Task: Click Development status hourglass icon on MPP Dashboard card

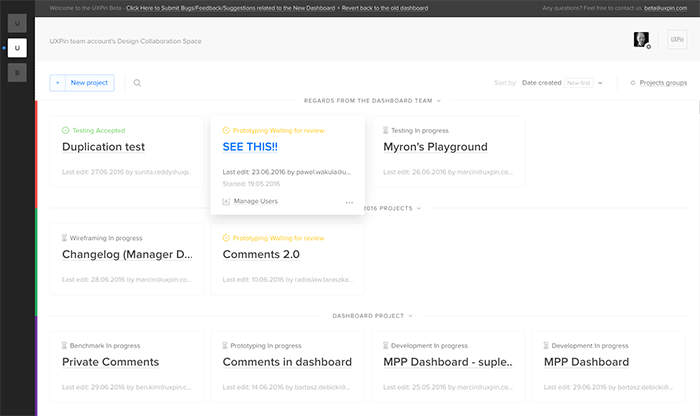Action: 546,345
